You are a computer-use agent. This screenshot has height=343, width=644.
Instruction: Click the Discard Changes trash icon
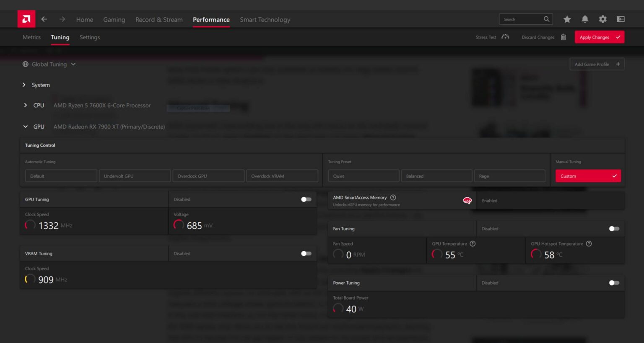coord(563,37)
